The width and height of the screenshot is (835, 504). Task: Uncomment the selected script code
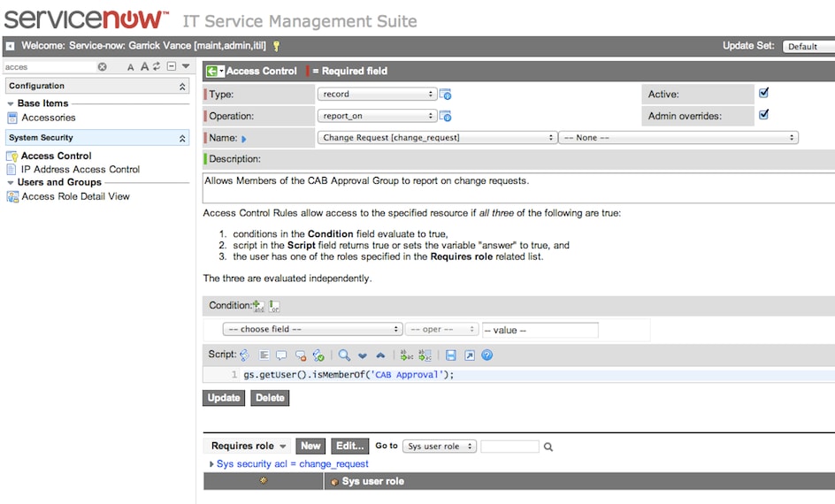coord(301,355)
